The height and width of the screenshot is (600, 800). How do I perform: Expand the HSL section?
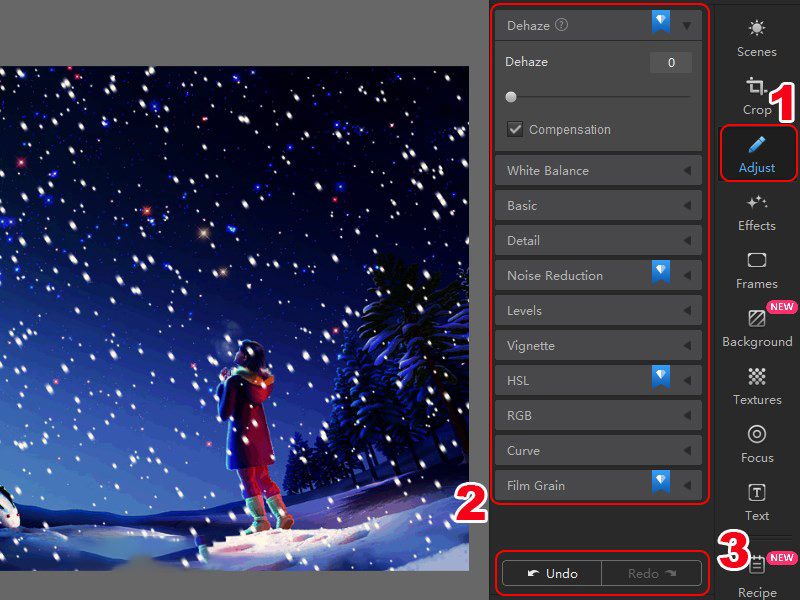(x=598, y=381)
